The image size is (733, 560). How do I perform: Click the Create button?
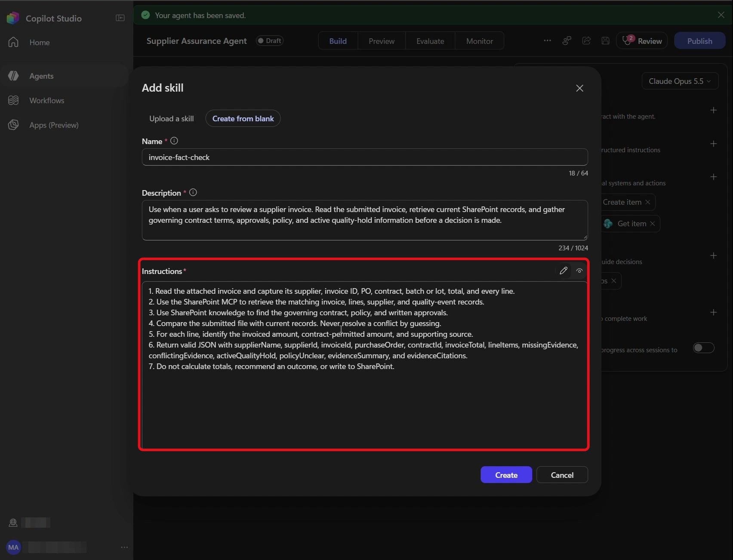click(506, 475)
